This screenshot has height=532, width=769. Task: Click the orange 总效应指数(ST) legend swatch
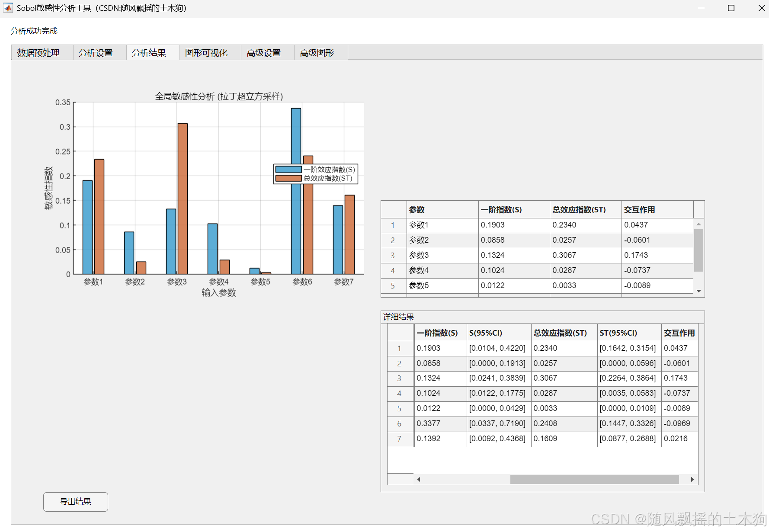(288, 178)
